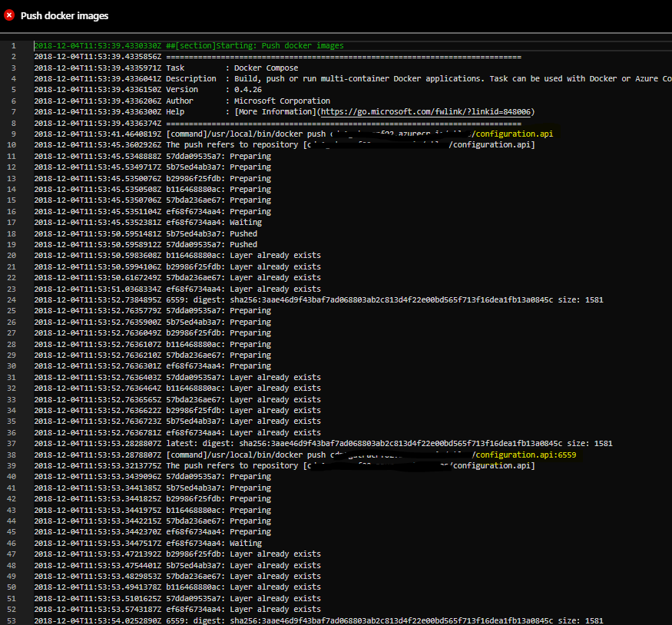Select line 22 57bda236ae67: Layer already exists
The height and width of the screenshot is (625, 672).
coord(177,278)
